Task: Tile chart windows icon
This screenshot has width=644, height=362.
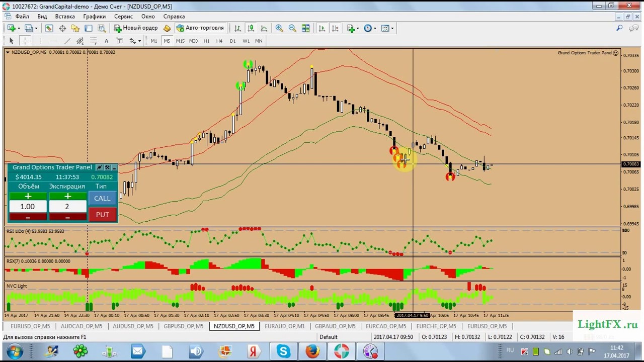Action: tap(305, 28)
